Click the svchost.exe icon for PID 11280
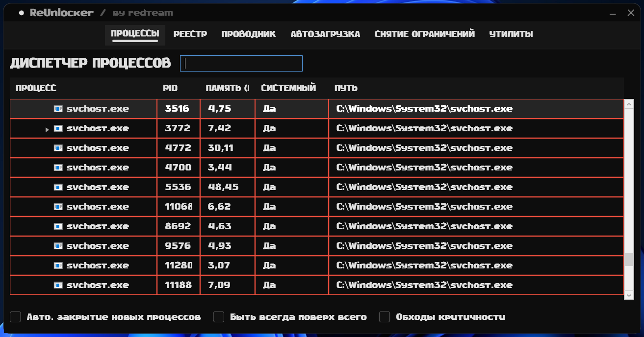Screen dimensions: 644x337 coord(58,265)
